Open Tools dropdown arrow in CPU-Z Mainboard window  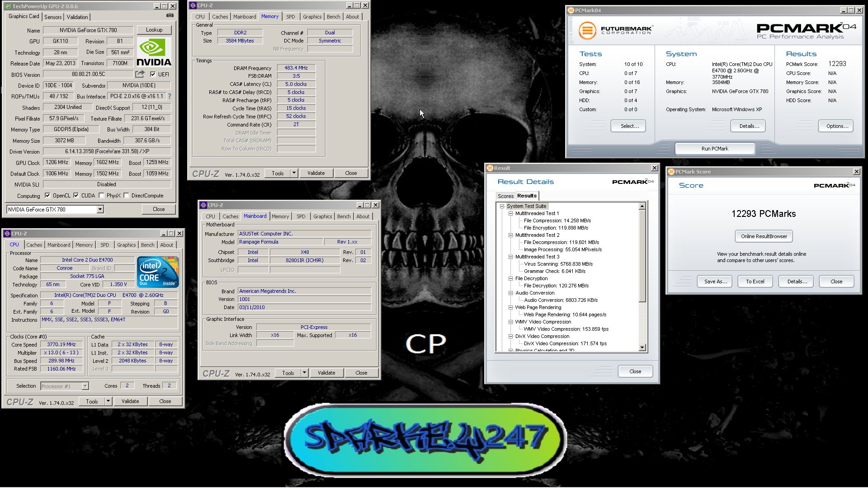[x=304, y=373]
